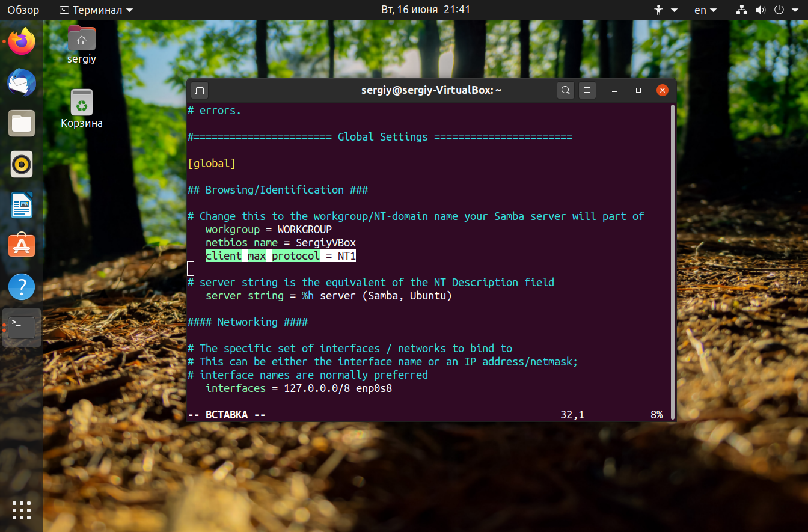
Task: Select the Terminal icon in dock
Action: tap(22, 328)
